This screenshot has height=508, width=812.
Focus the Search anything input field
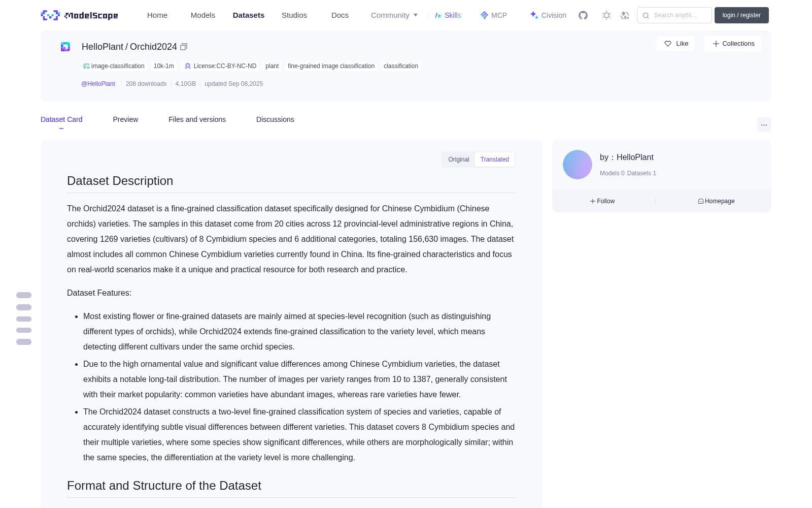pyautogui.click(x=674, y=15)
